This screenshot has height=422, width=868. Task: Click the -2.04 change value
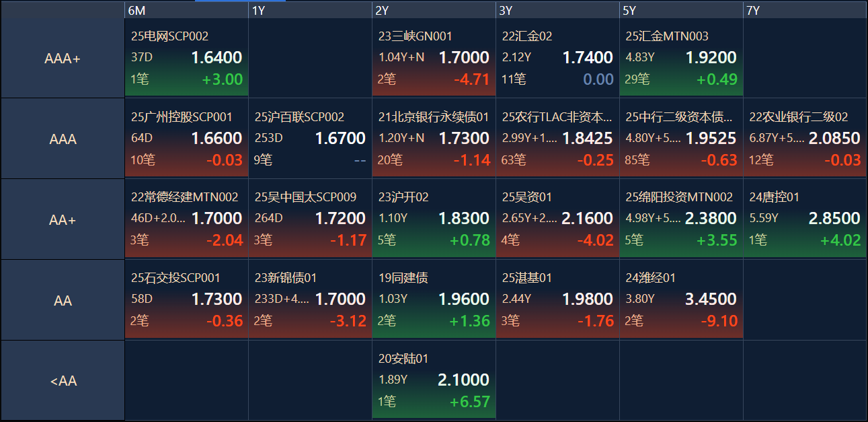pos(224,241)
